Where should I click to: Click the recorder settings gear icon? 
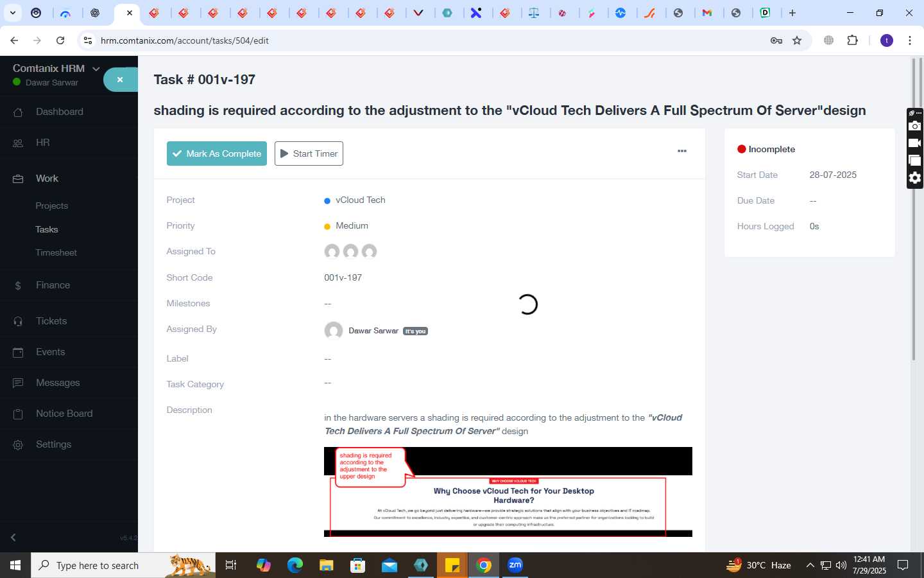pos(915,178)
